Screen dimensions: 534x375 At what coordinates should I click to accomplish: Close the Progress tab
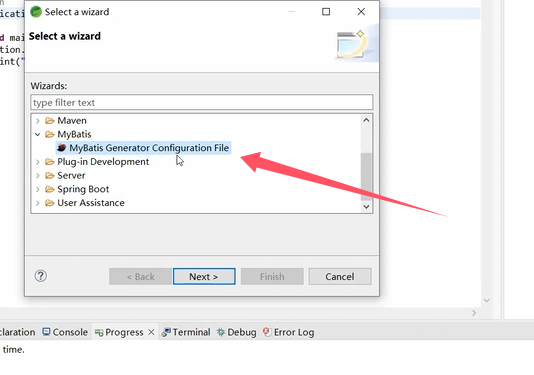coord(151,332)
